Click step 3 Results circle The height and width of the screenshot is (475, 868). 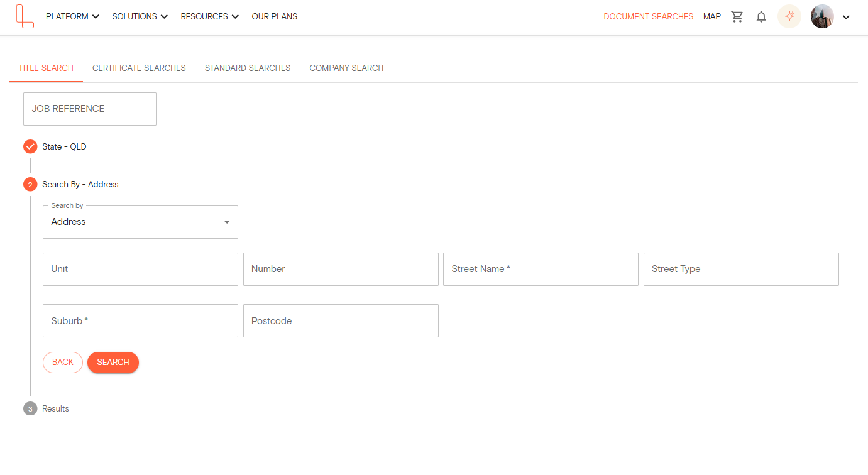[30, 408]
